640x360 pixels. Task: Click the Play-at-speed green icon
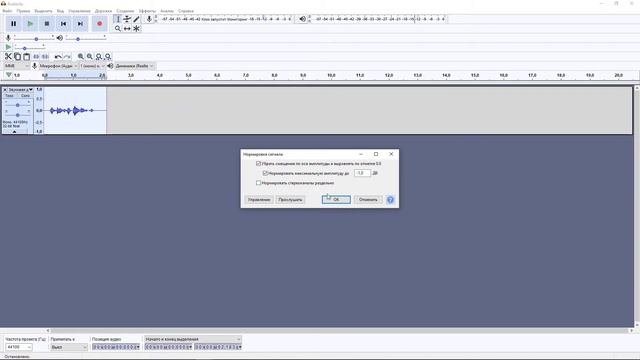[x=8, y=47]
